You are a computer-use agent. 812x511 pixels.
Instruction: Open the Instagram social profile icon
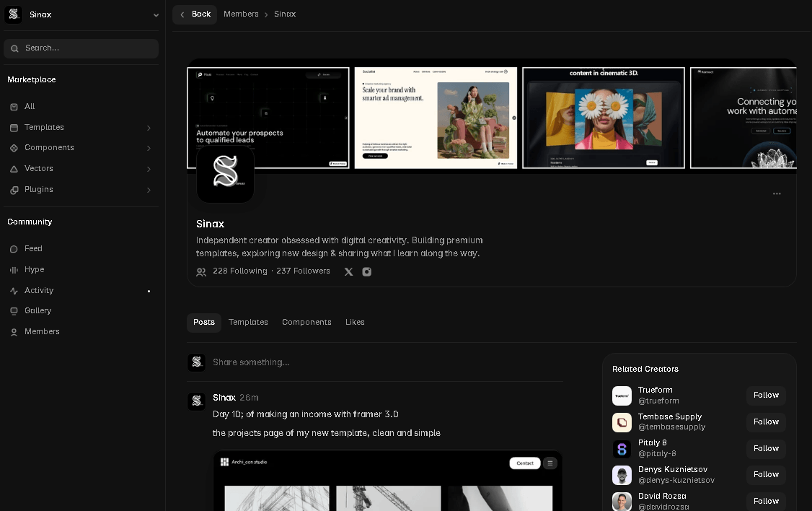(366, 271)
